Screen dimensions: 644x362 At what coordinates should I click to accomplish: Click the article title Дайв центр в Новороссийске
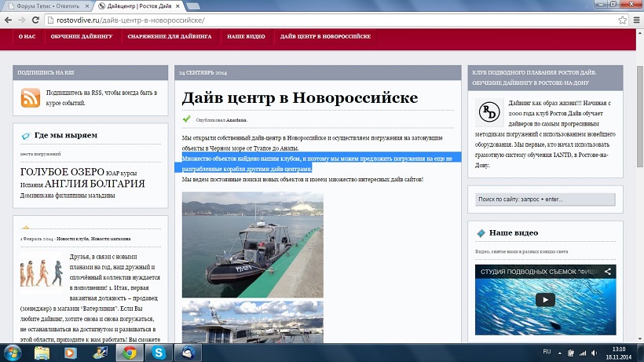(300, 97)
